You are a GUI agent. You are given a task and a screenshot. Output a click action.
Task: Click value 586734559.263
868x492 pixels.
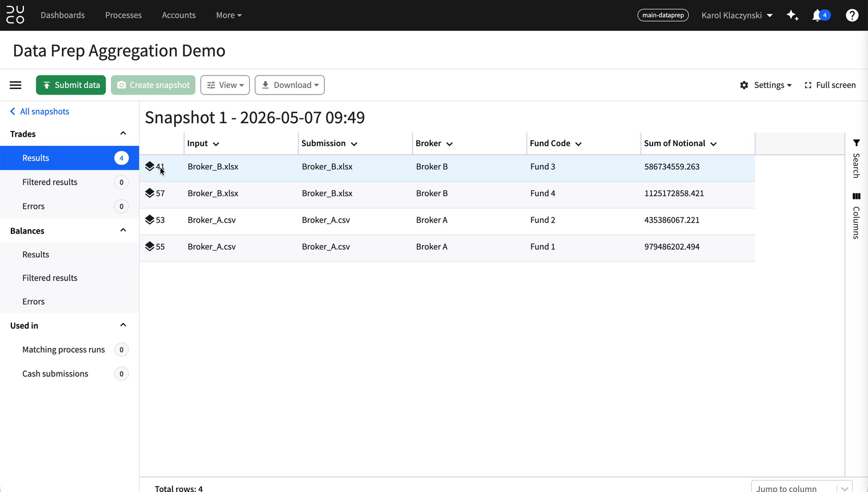[x=672, y=167]
